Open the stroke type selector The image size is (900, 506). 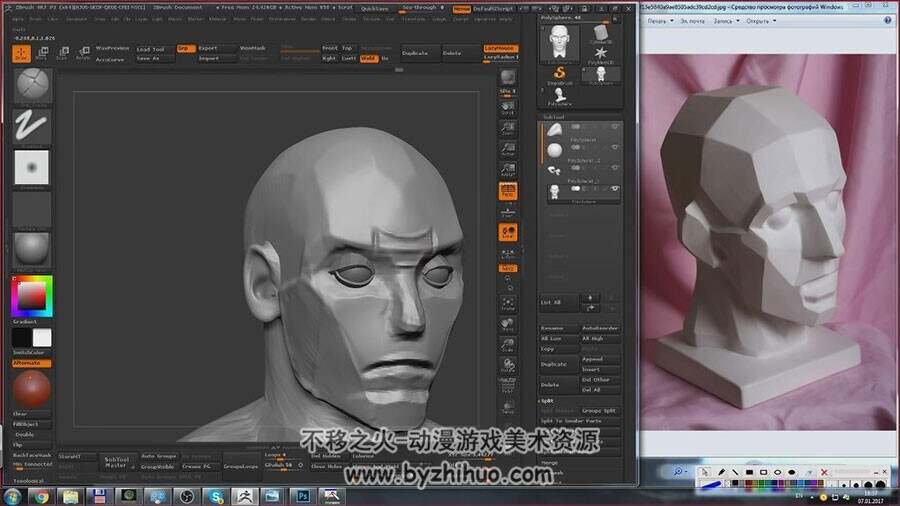click(x=32, y=126)
